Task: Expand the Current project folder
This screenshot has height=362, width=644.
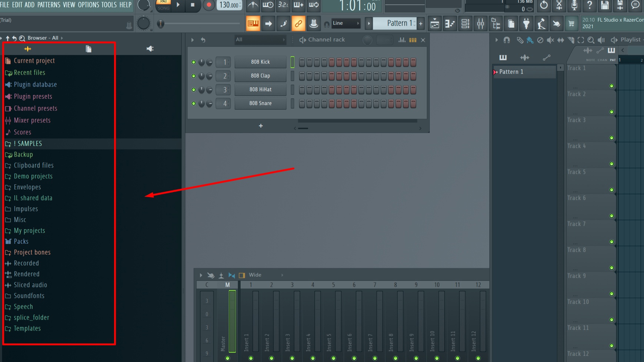Action: pyautogui.click(x=34, y=60)
